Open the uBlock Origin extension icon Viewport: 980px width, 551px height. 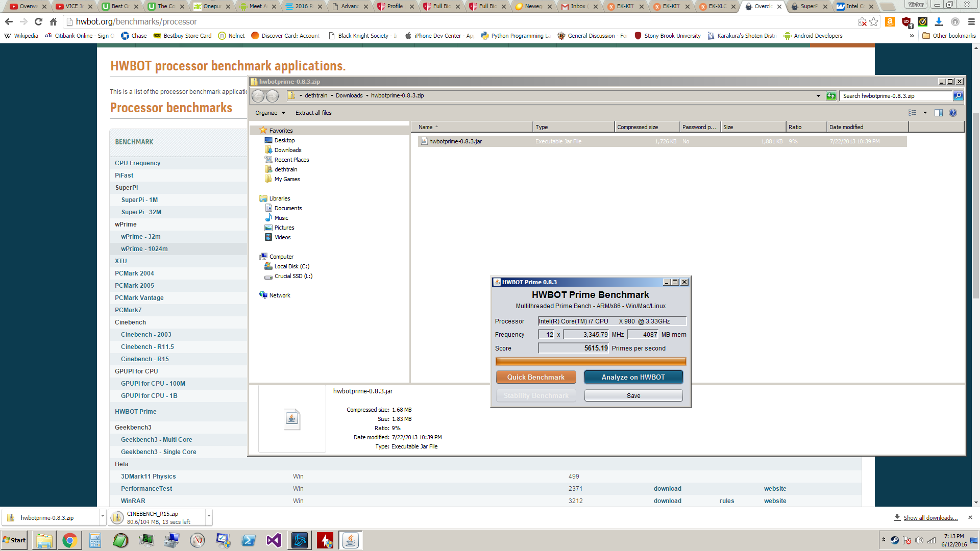click(x=906, y=21)
